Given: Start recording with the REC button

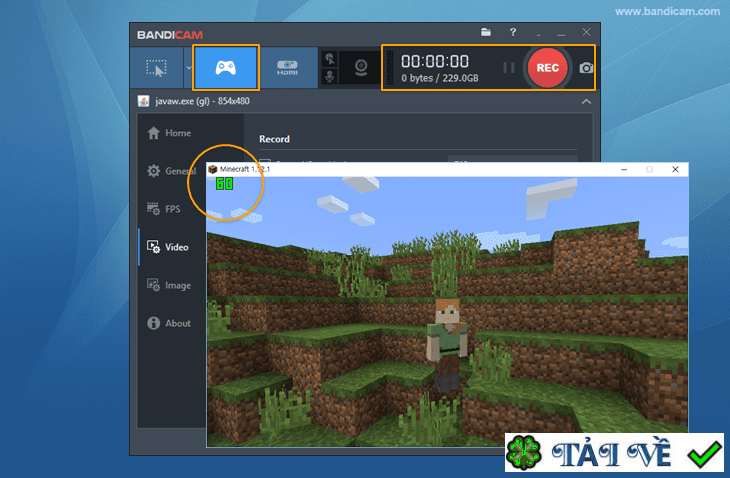Looking at the screenshot, I should coord(548,68).
